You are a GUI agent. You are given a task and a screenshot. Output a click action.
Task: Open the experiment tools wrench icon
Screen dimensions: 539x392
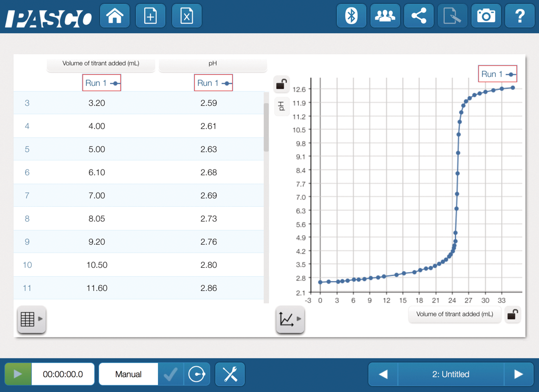230,375
